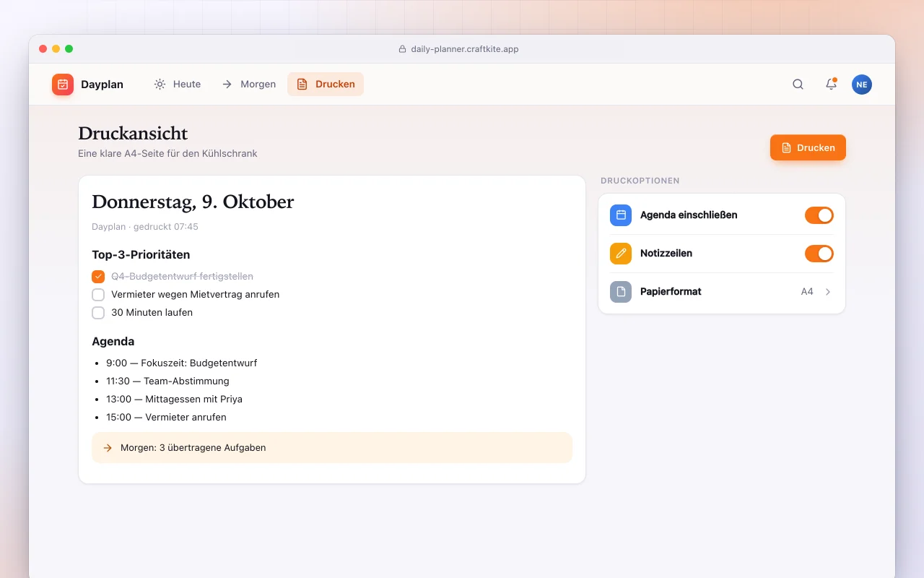Click the DRUCKOPTIONEN section label
924x578 pixels.
point(640,181)
